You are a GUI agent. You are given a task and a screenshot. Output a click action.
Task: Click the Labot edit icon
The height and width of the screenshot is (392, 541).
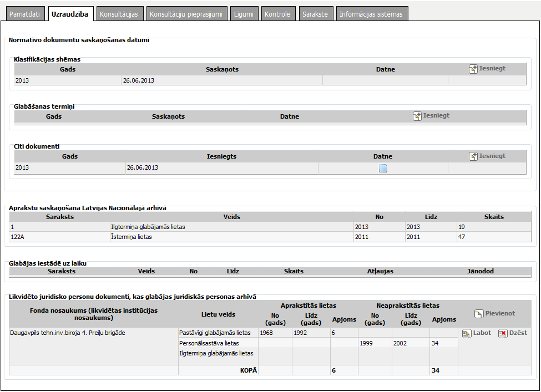467,333
